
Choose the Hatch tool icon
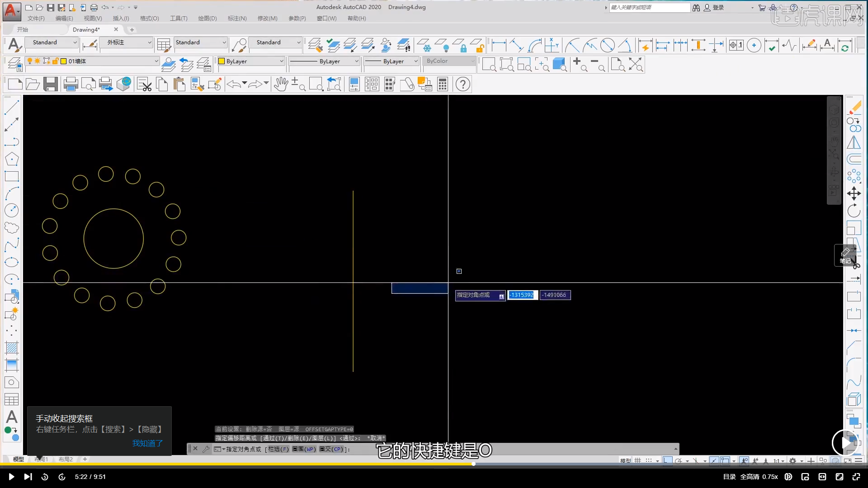(x=12, y=348)
